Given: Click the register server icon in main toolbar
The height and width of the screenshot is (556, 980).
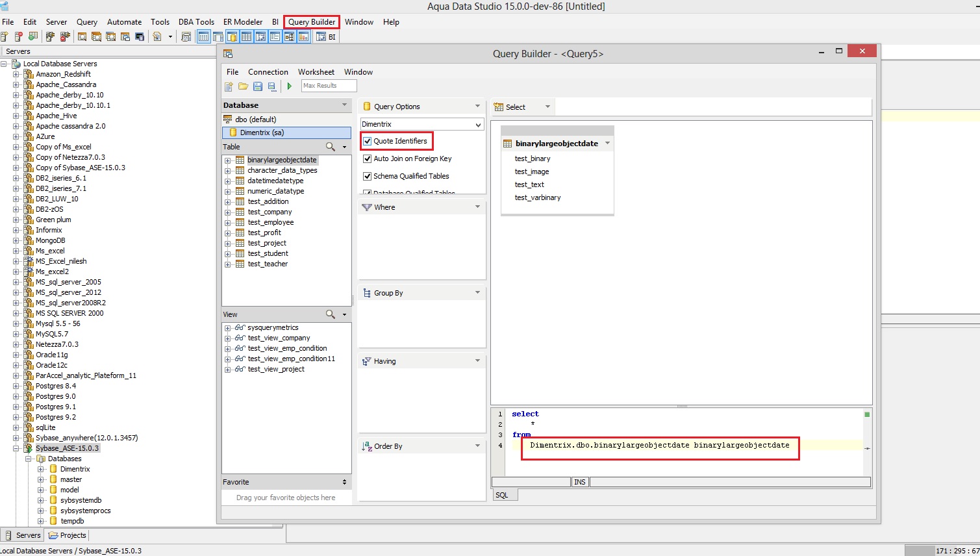Looking at the screenshot, I should (x=4, y=37).
